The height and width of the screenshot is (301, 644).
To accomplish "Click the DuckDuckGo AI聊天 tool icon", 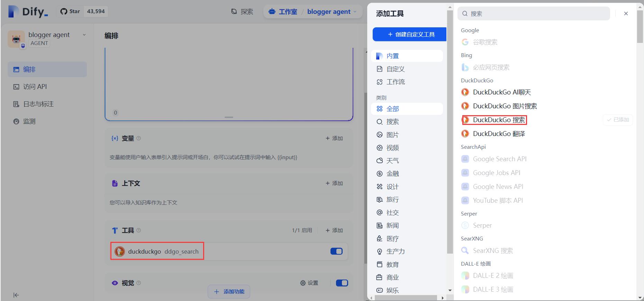I will point(465,92).
